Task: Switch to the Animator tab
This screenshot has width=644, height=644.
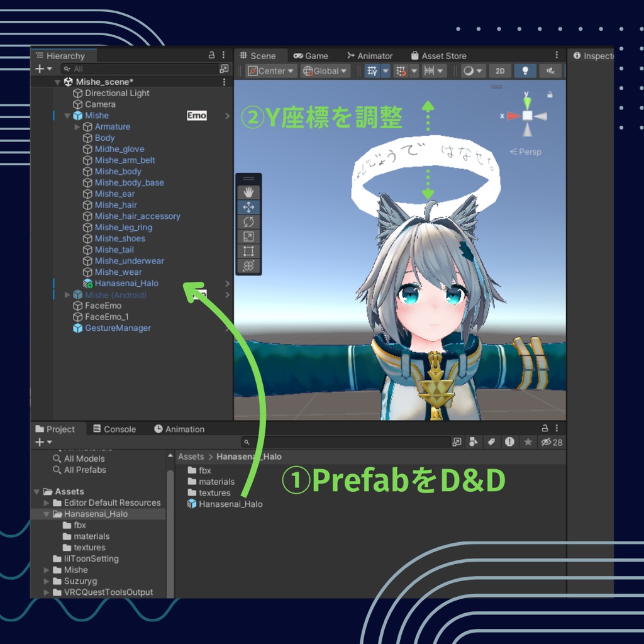Action: click(370, 55)
